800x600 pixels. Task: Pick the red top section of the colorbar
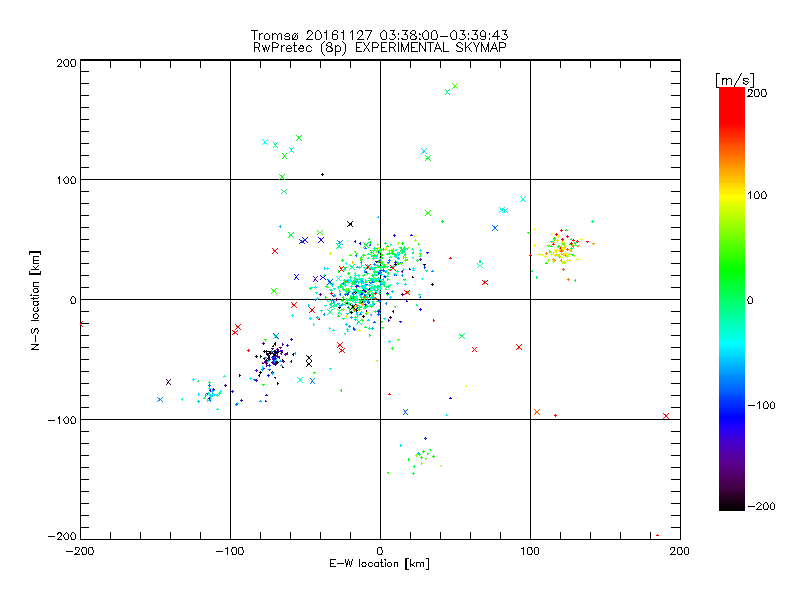732,107
